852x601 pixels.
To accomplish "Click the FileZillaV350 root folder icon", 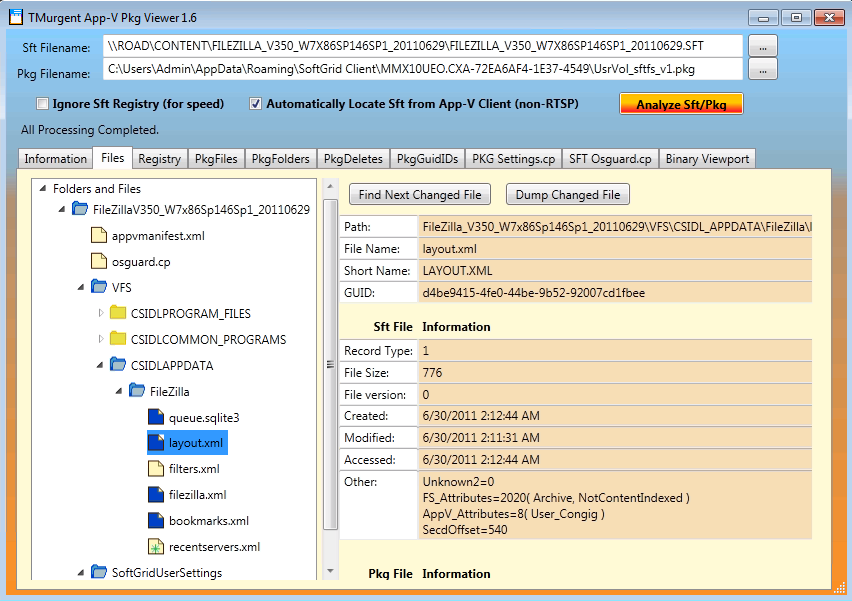I will [x=80, y=209].
